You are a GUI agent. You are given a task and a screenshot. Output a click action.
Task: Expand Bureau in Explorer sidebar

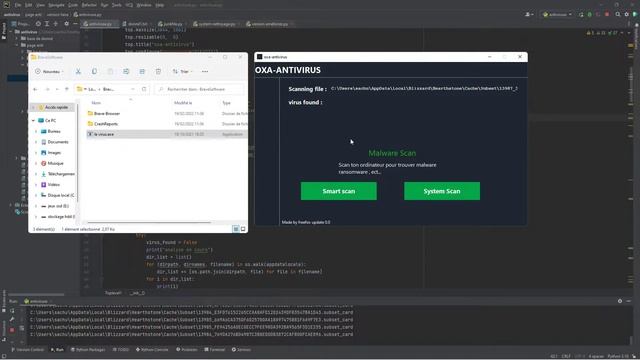point(36,131)
